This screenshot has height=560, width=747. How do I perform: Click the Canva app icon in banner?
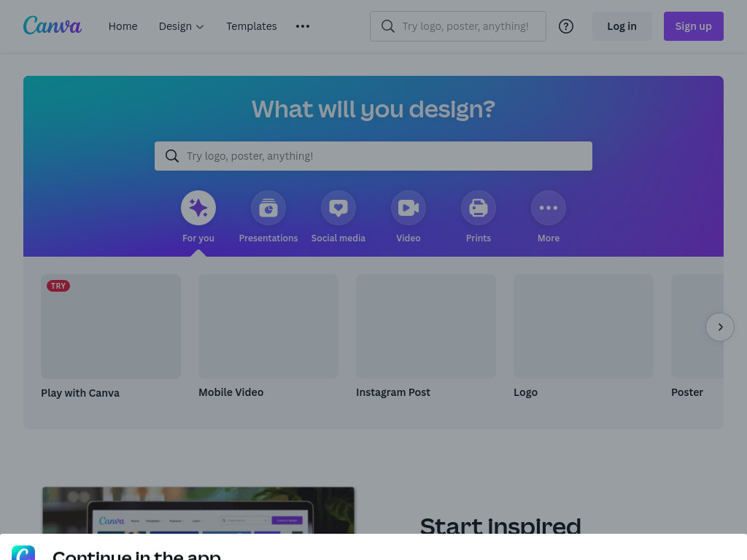[23, 553]
